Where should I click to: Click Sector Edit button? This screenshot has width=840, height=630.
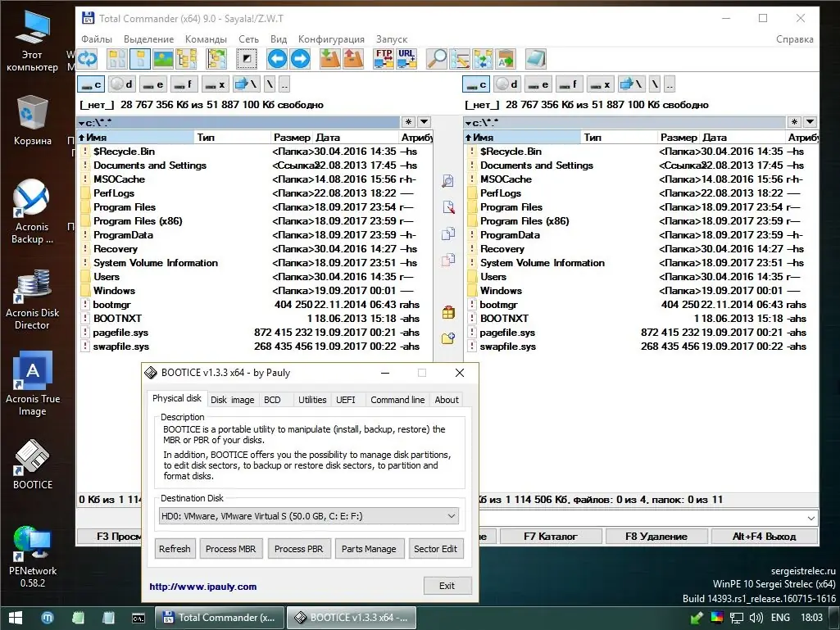435,549
